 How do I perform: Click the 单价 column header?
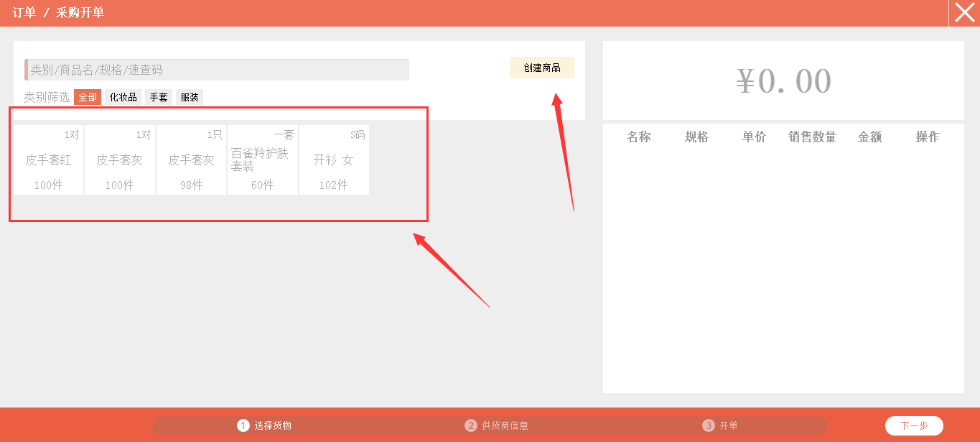[x=754, y=137]
